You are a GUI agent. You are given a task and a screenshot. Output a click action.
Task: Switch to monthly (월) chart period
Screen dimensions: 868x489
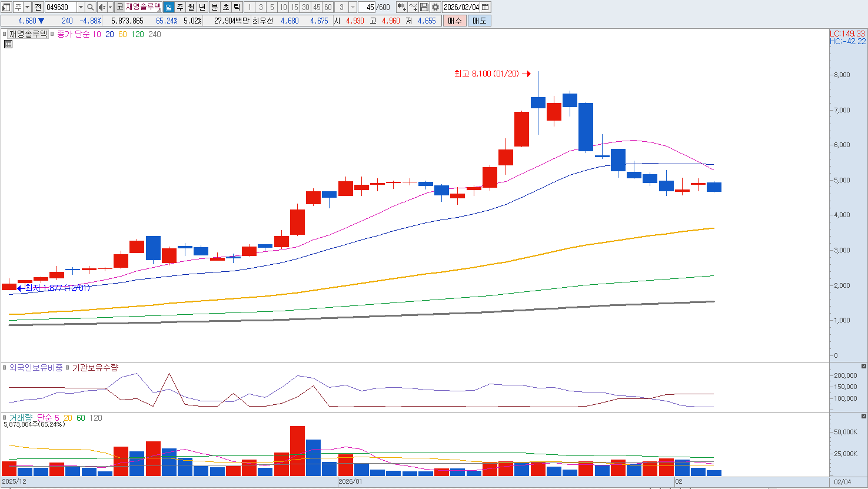pos(191,7)
